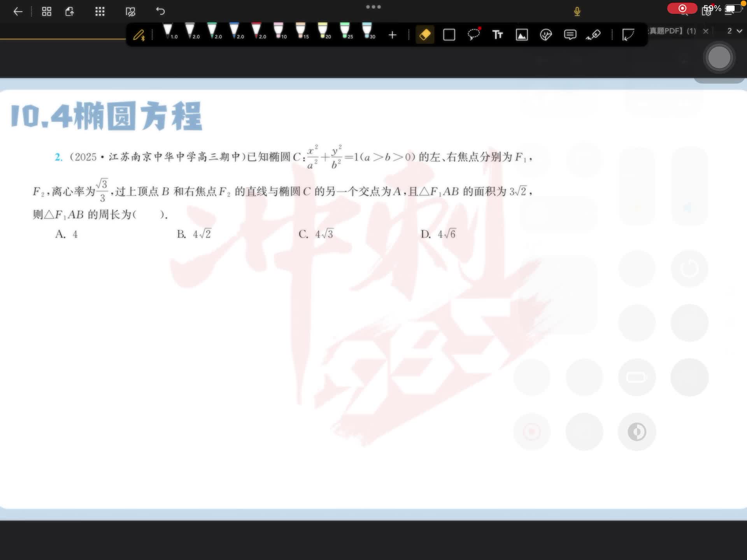
Task: Open the page thumbnails grid view
Action: 47,12
